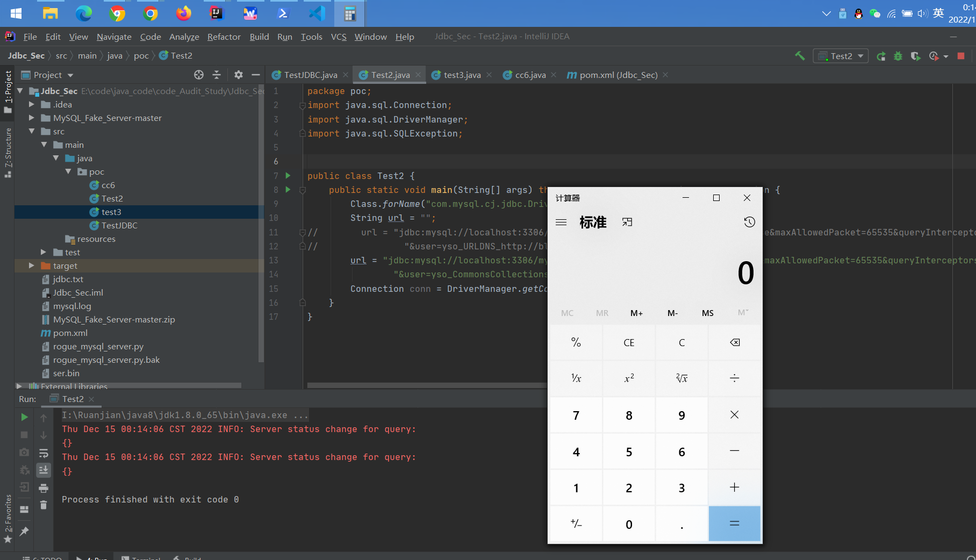Click the equals button in Calculator

click(x=735, y=523)
